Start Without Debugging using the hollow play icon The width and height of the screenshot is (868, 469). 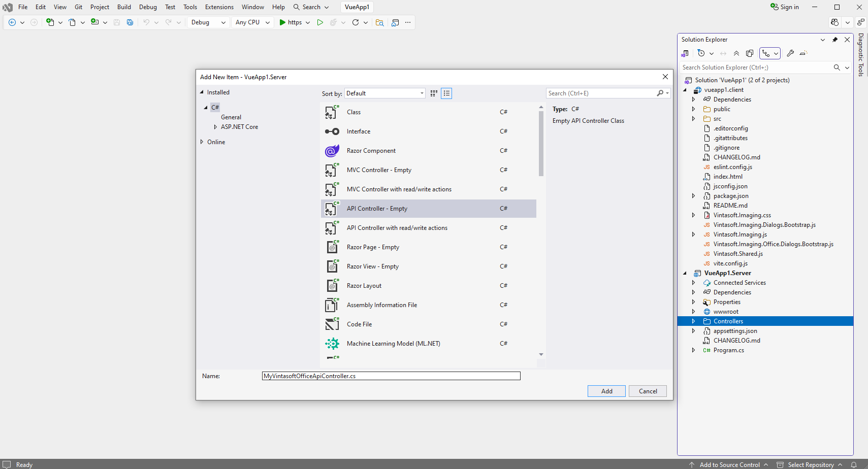click(x=320, y=22)
